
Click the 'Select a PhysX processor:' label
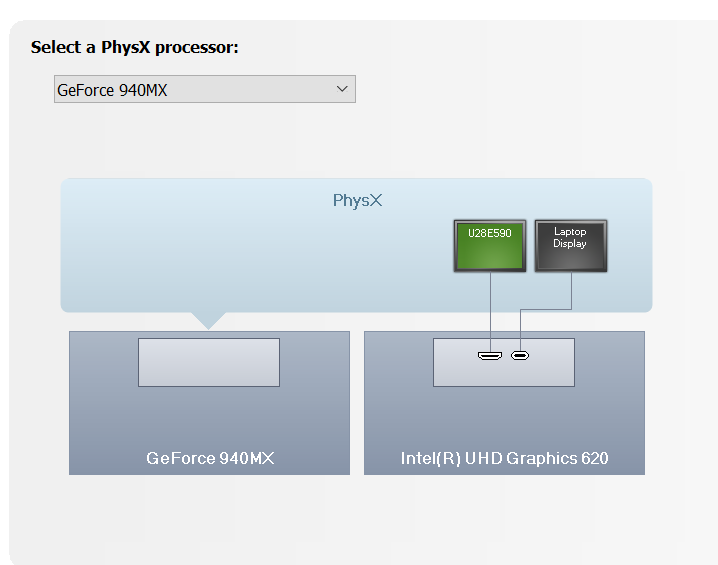pyautogui.click(x=134, y=47)
